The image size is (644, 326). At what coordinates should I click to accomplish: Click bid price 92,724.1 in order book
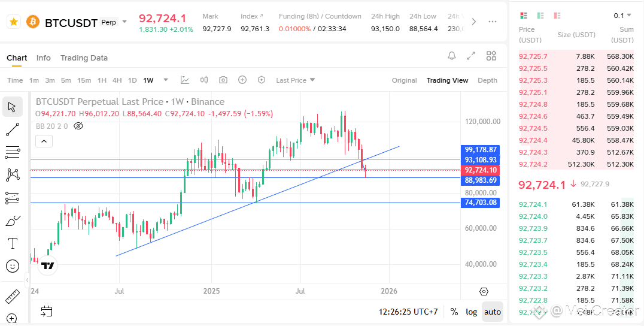point(533,204)
